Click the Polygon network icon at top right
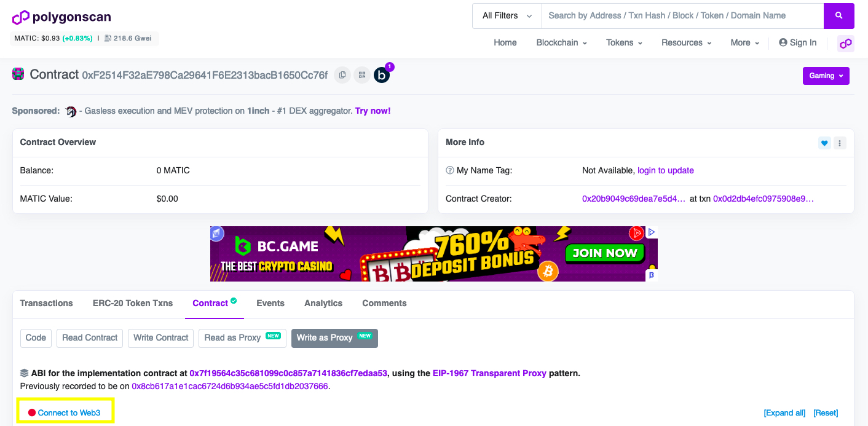 click(x=846, y=43)
